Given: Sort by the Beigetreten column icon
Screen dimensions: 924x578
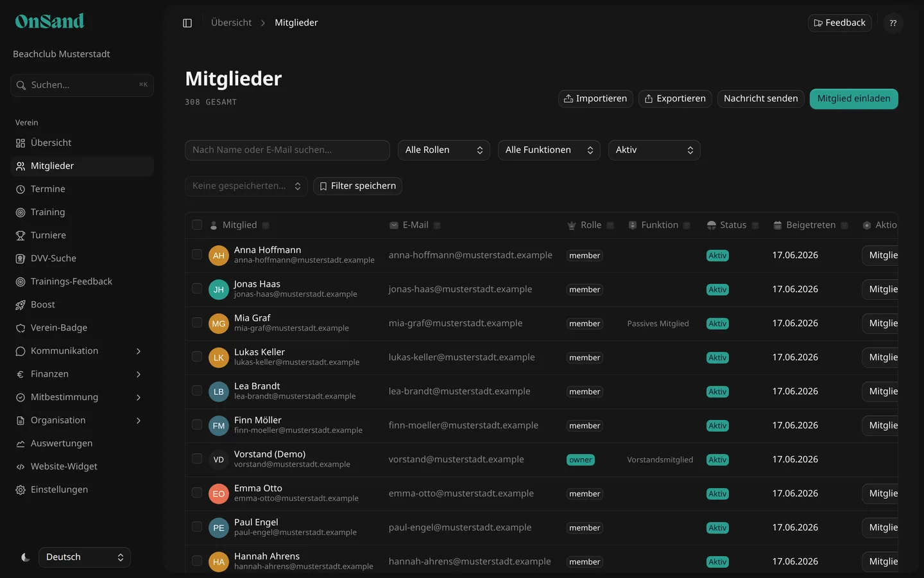Looking at the screenshot, I should (844, 225).
